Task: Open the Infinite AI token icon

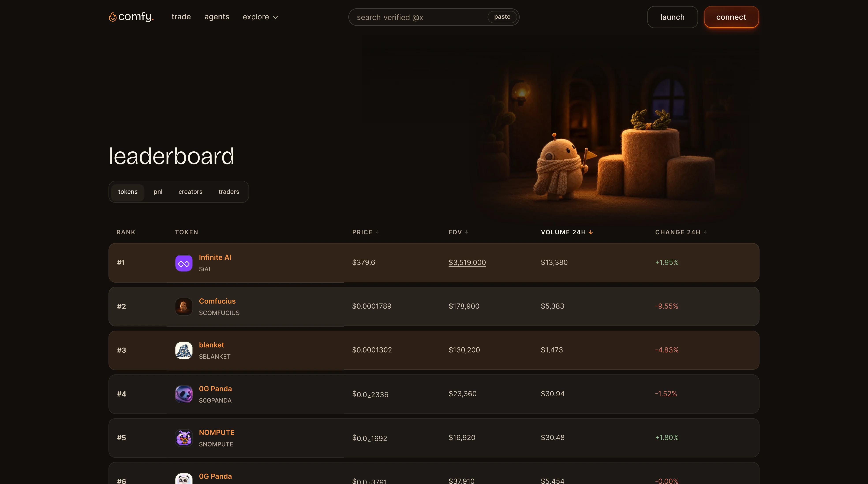Action: click(x=184, y=263)
